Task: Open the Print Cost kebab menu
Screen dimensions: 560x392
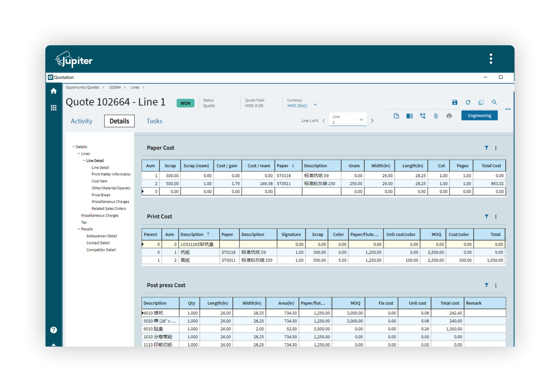Action: click(x=496, y=216)
